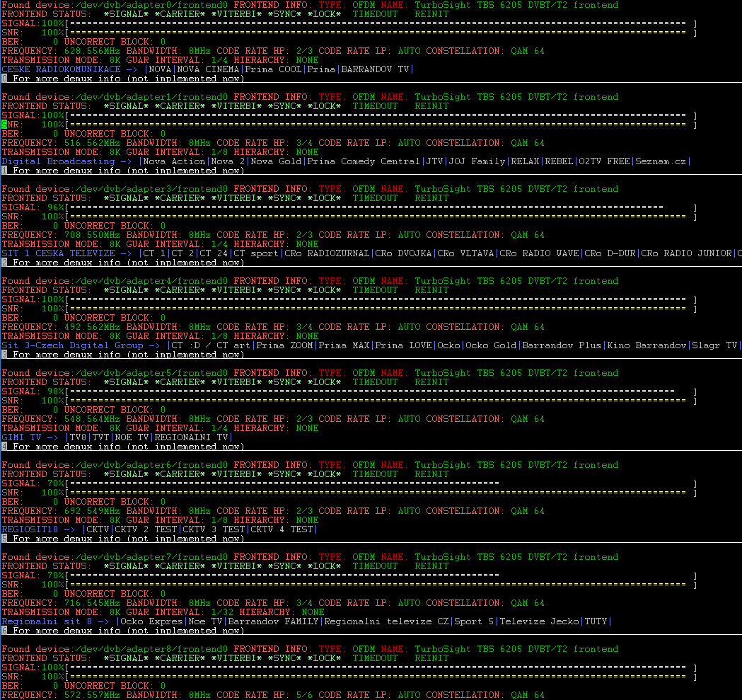Image resolution: width=742 pixels, height=700 pixels.
Task: Click the CT 24 channel
Action: pos(214,253)
